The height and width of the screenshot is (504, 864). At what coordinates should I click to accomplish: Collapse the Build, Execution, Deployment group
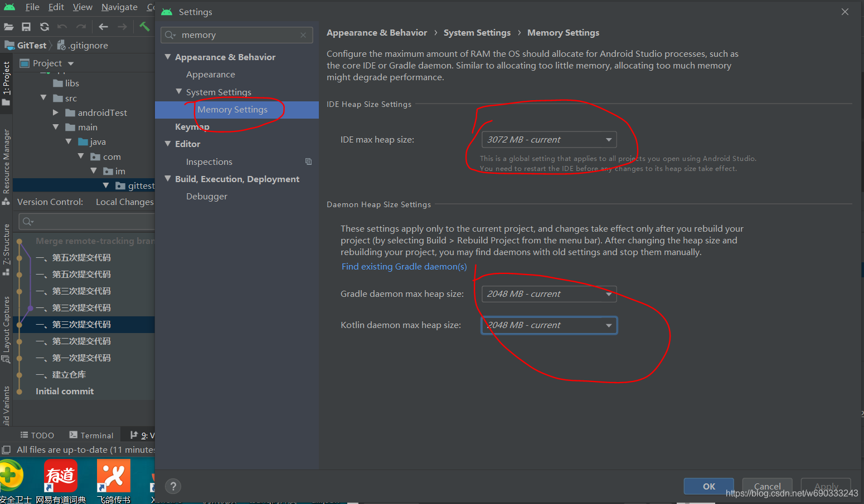pyautogui.click(x=168, y=178)
